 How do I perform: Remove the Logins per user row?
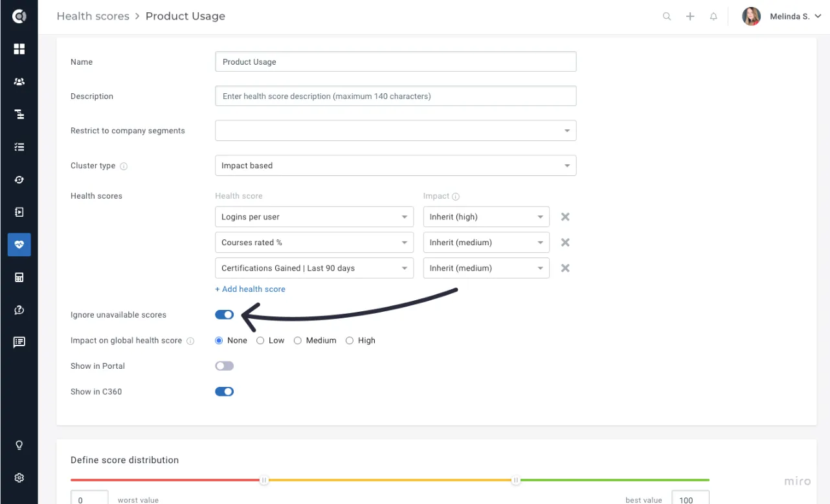point(565,217)
